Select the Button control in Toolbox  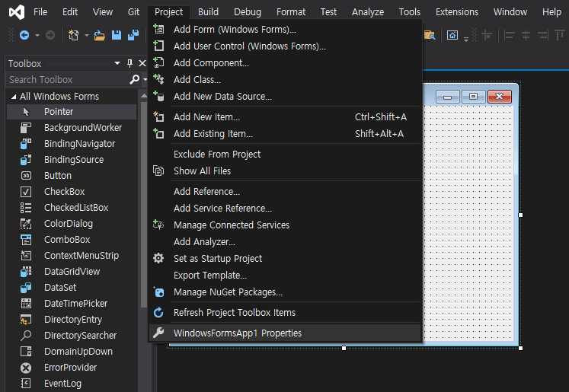click(x=72, y=176)
